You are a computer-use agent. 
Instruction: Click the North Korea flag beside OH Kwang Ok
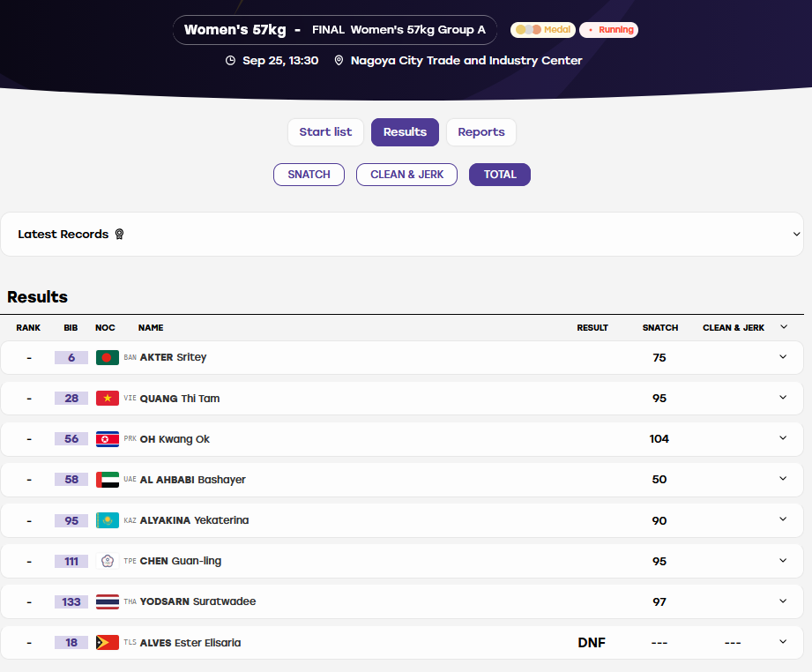108,439
